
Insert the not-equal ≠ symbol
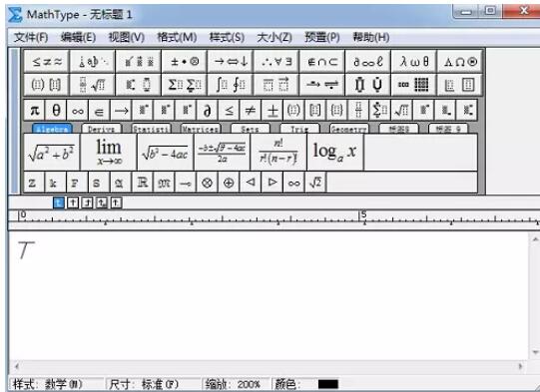coord(251,110)
